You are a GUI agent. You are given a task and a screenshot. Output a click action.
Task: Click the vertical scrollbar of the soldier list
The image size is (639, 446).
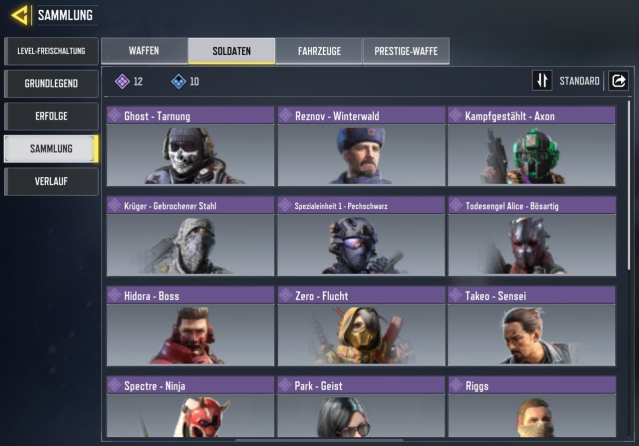[x=630, y=185]
